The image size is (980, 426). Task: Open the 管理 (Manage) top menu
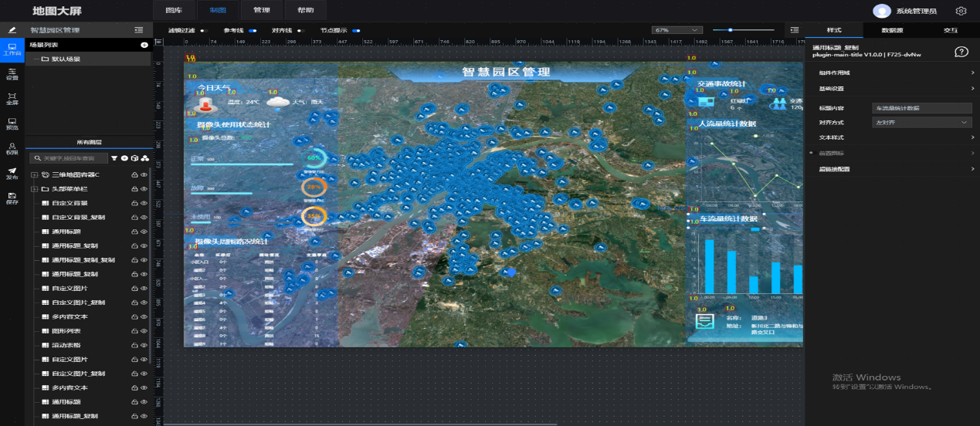(261, 11)
